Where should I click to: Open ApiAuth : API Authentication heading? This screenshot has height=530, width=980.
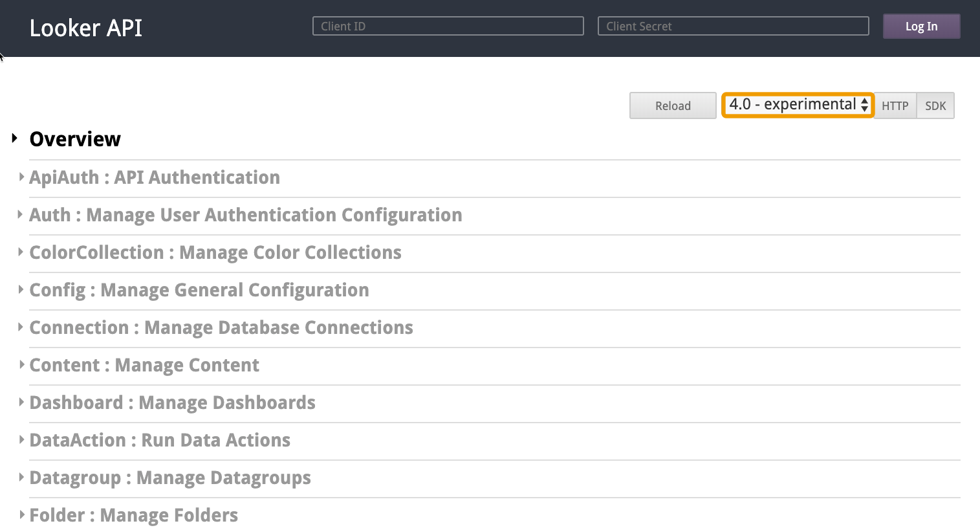155,177
